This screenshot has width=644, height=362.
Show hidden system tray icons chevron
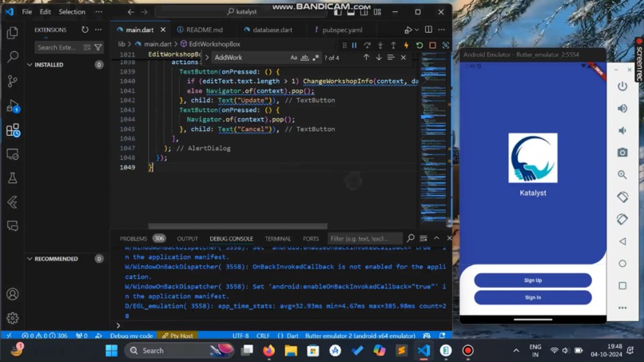click(x=516, y=351)
